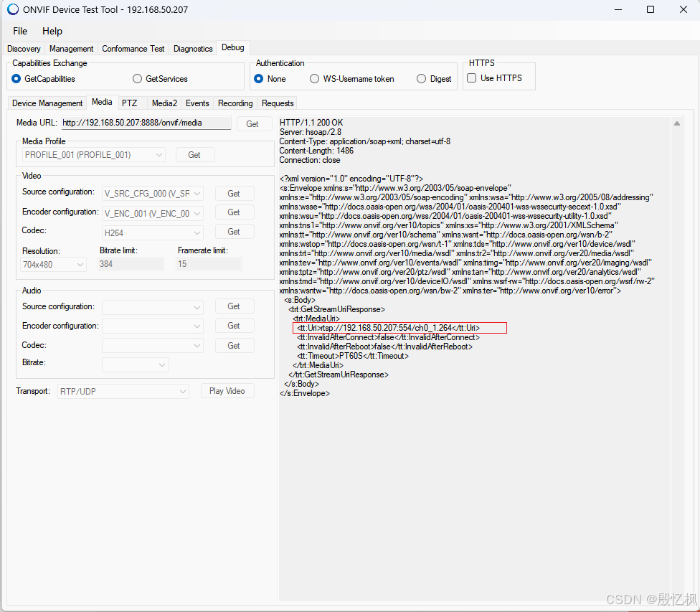Click the Framerate limit field showing 15
This screenshot has height=612, width=700.
point(209,264)
